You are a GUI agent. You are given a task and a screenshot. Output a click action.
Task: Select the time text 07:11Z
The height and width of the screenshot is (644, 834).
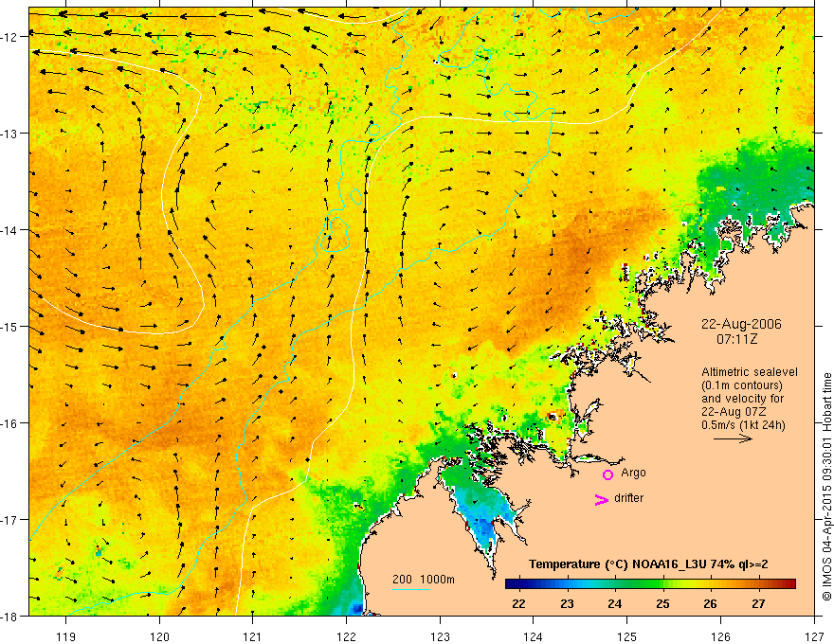coord(736,339)
